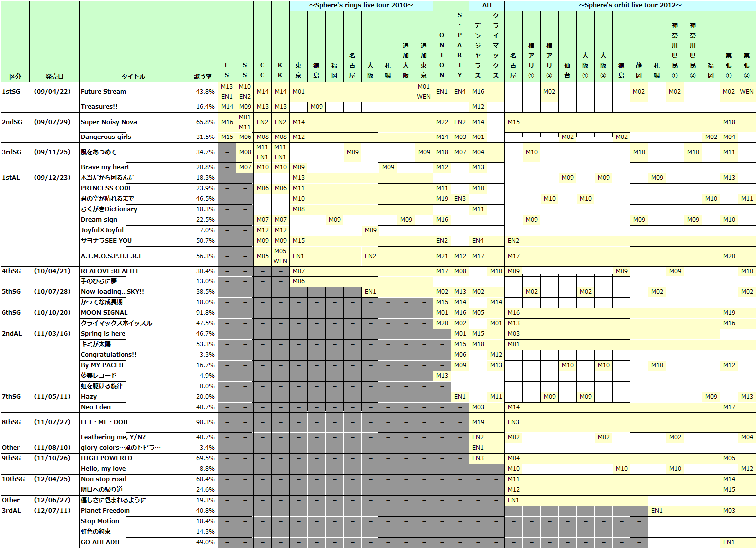
Task: Click the 1stSG category label
Action: point(11,92)
